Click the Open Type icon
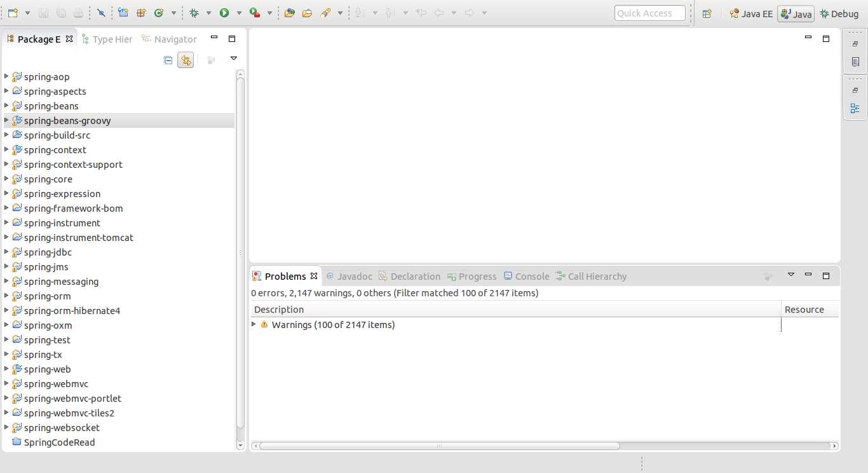Image resolution: width=868 pixels, height=473 pixels. 290,13
